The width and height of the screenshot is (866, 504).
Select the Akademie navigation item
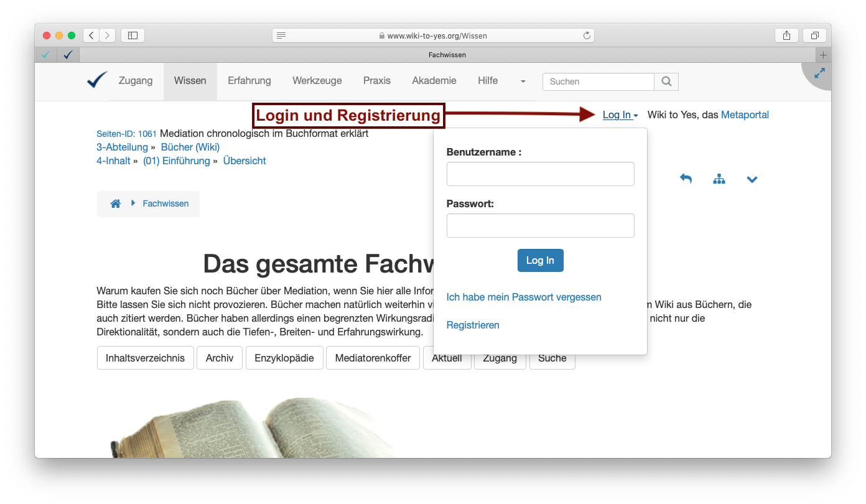[x=434, y=81]
